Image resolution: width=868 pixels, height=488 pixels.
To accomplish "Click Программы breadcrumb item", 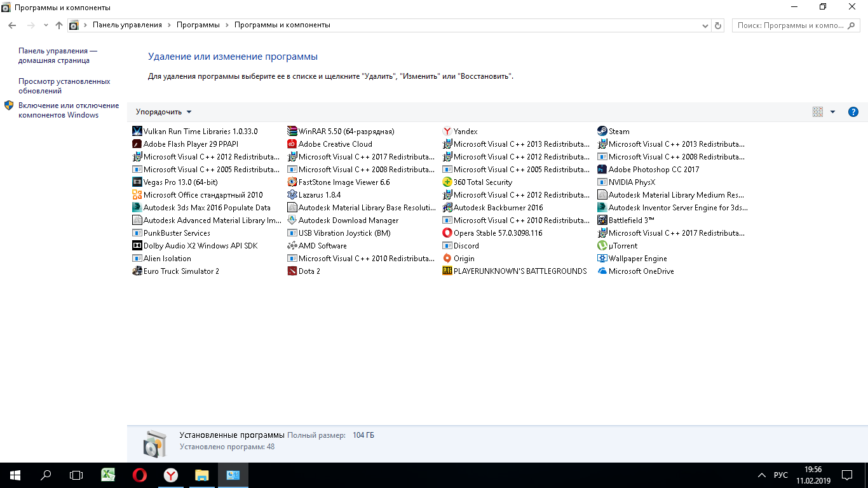I will 198,25.
